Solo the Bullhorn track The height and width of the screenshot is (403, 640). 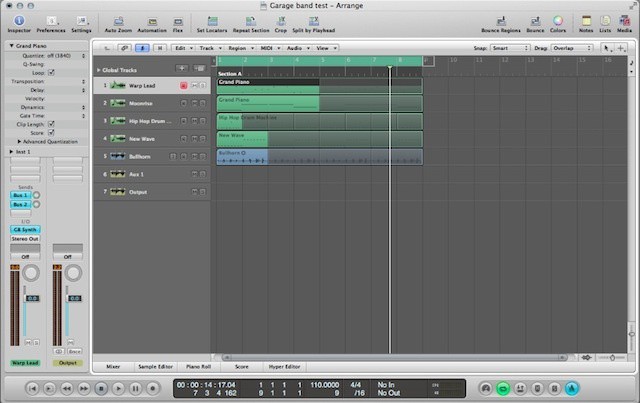click(x=202, y=156)
